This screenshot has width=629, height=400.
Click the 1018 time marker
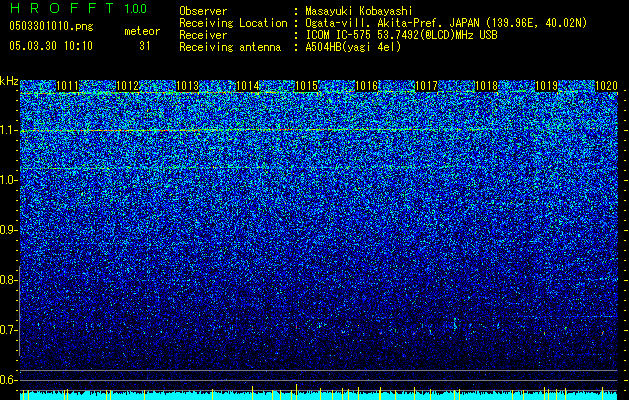click(486, 86)
